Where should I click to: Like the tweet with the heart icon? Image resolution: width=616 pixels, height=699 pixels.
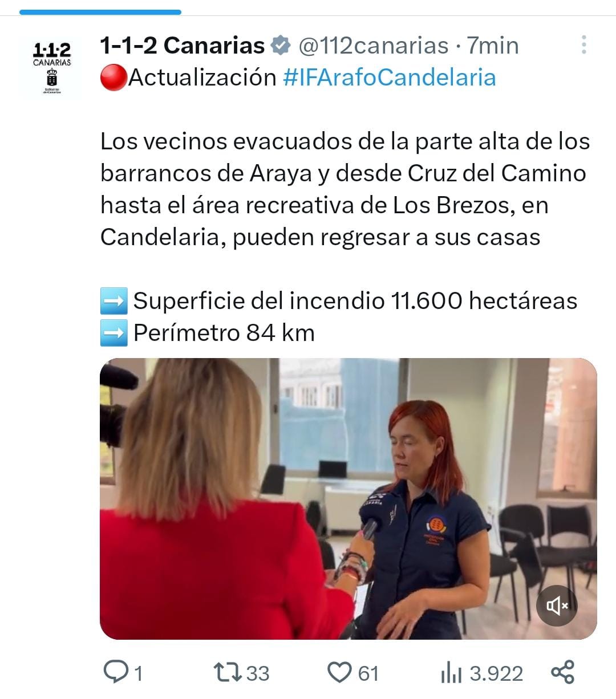pos(339,672)
